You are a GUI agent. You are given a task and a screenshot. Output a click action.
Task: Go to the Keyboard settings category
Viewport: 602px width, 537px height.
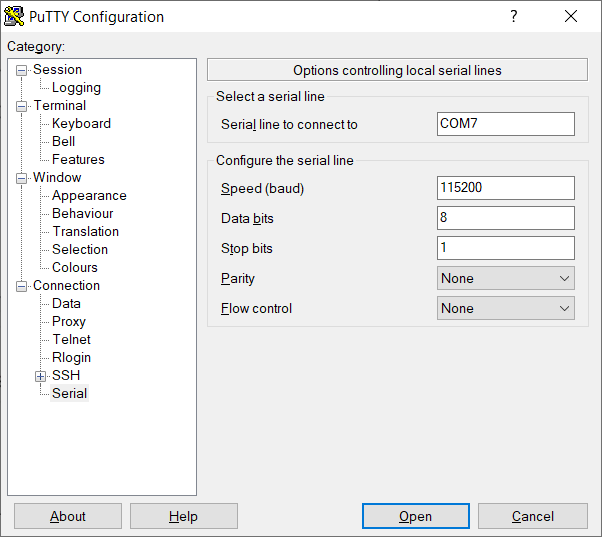pos(81,124)
